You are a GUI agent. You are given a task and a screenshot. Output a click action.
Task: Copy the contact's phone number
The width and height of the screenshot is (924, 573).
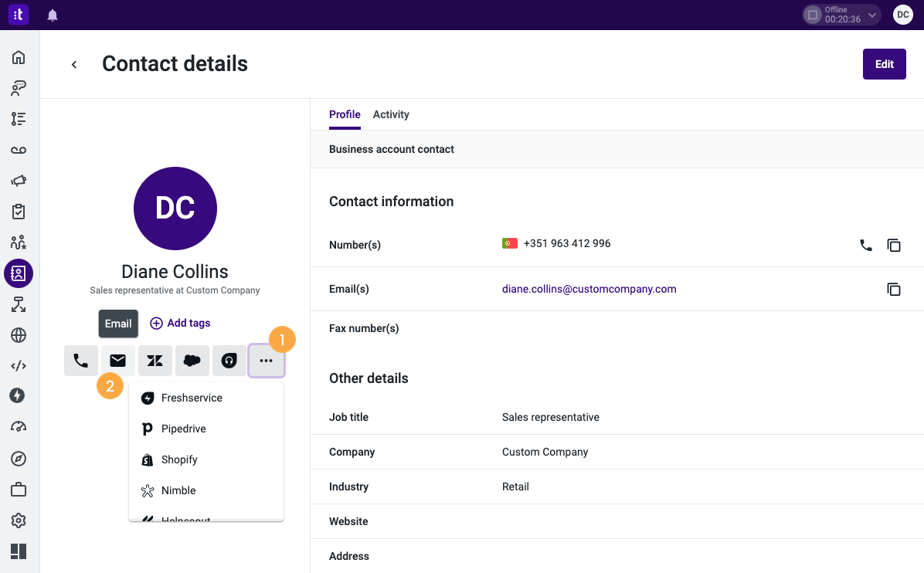coord(894,245)
